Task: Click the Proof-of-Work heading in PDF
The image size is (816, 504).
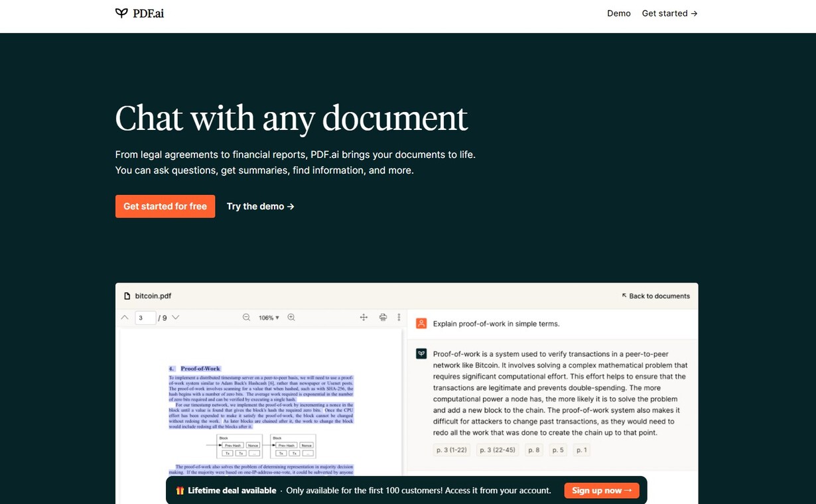Action: [200, 369]
